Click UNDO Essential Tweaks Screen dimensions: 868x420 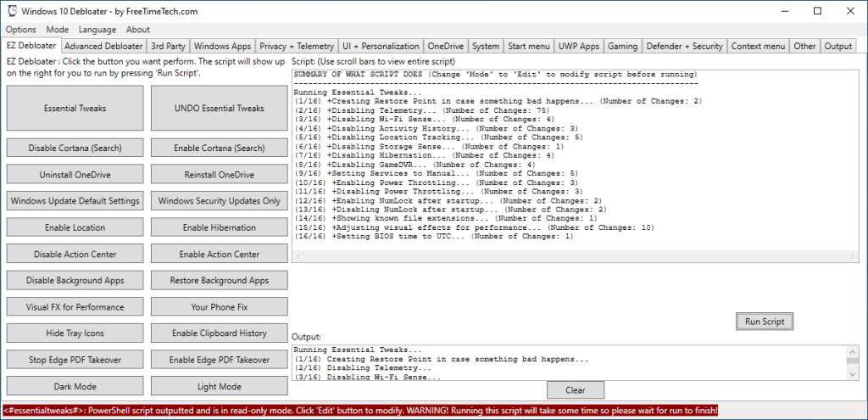tap(220, 108)
